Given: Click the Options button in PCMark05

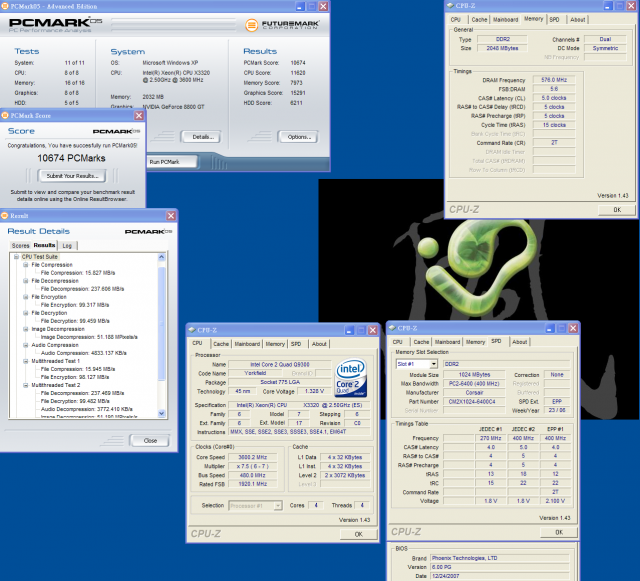Looking at the screenshot, I should pos(299,137).
